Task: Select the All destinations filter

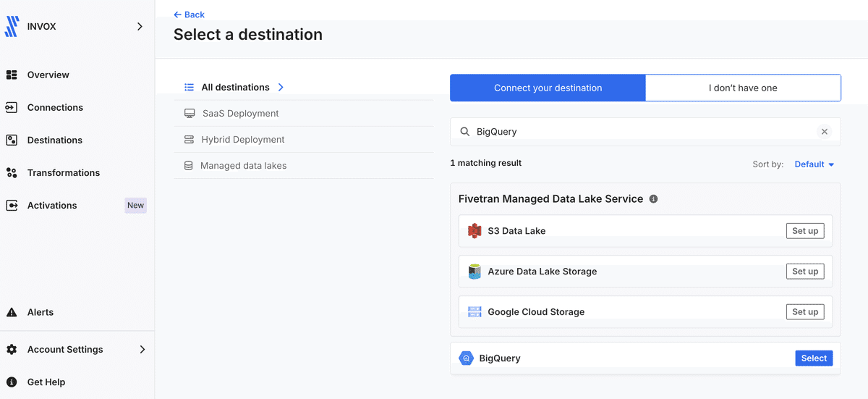Action: pos(235,87)
